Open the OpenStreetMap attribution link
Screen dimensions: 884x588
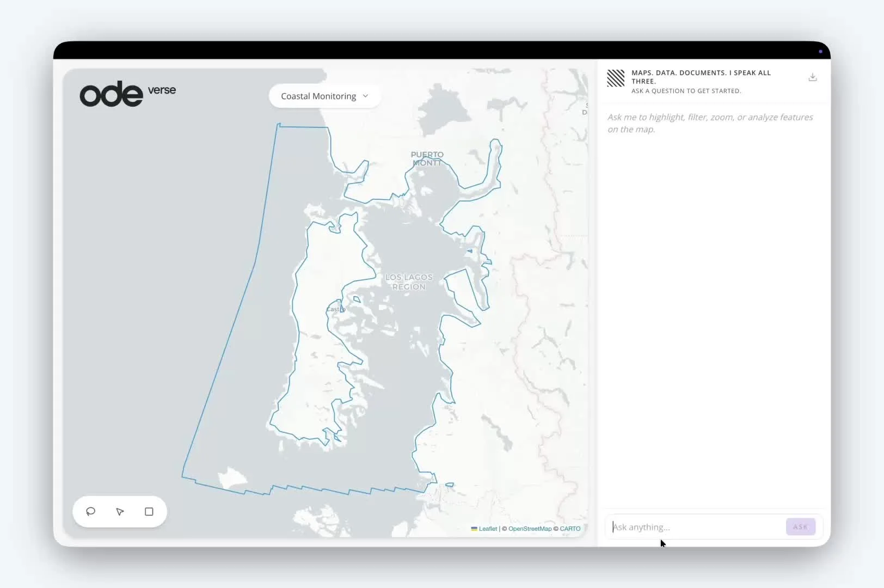(530, 529)
